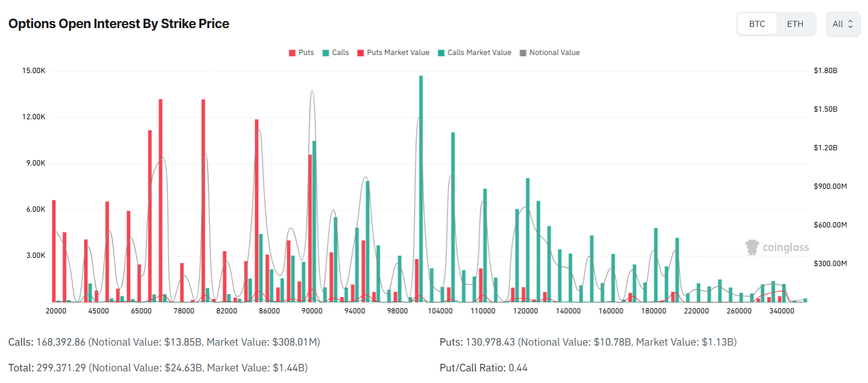Click the up-down chevron beside All

(x=850, y=24)
